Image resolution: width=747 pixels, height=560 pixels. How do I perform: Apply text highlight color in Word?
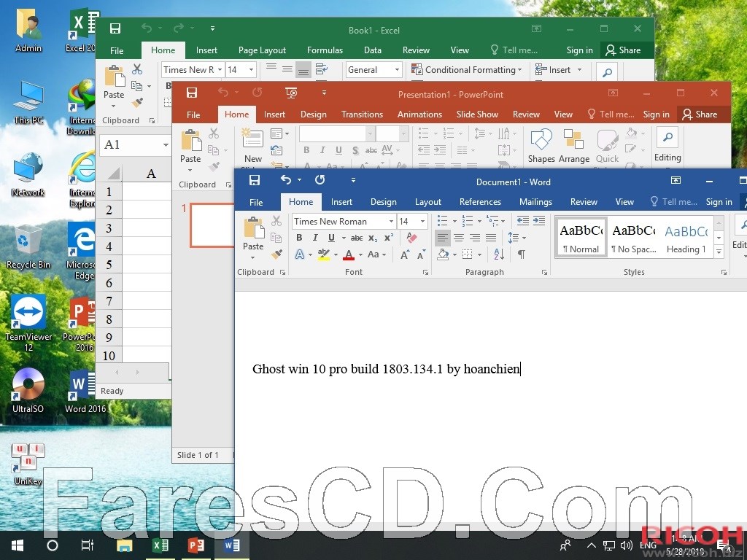click(323, 254)
